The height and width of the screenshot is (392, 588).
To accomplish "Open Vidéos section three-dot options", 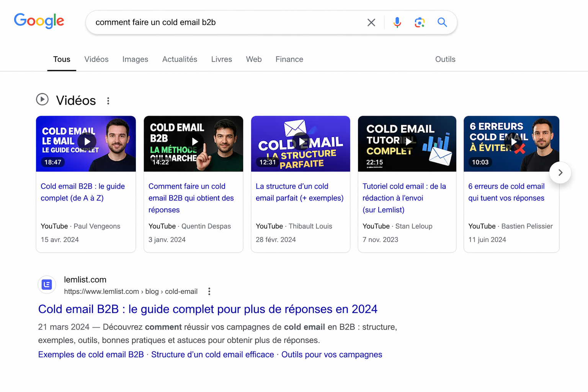I will [108, 101].
